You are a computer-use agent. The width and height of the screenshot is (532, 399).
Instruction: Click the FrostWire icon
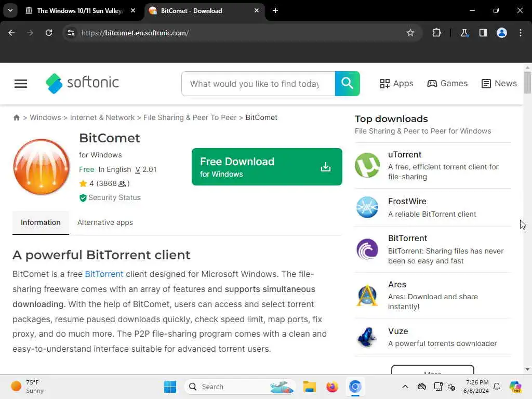pos(367,207)
